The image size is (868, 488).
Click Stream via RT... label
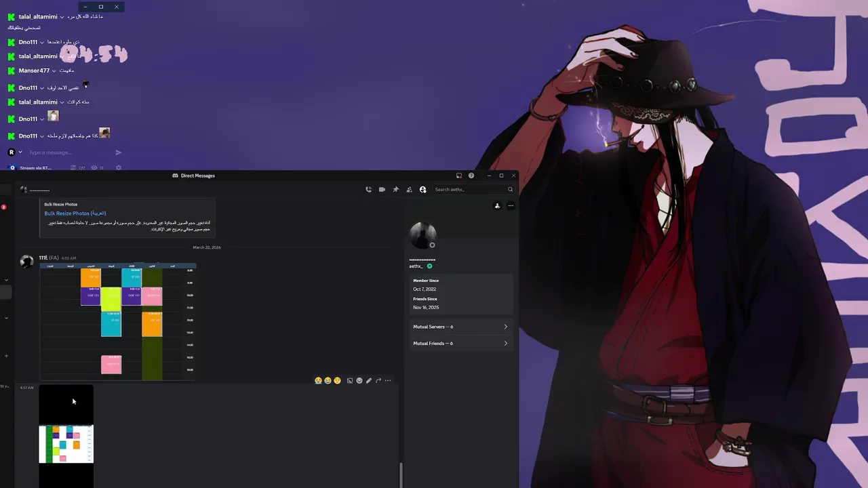click(35, 168)
